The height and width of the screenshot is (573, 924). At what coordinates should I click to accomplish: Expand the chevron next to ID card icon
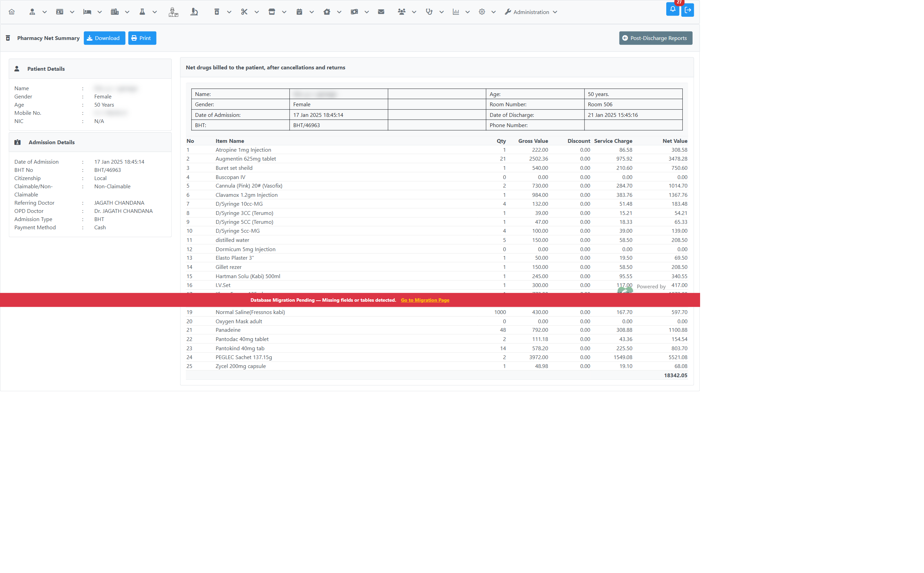tap(72, 12)
